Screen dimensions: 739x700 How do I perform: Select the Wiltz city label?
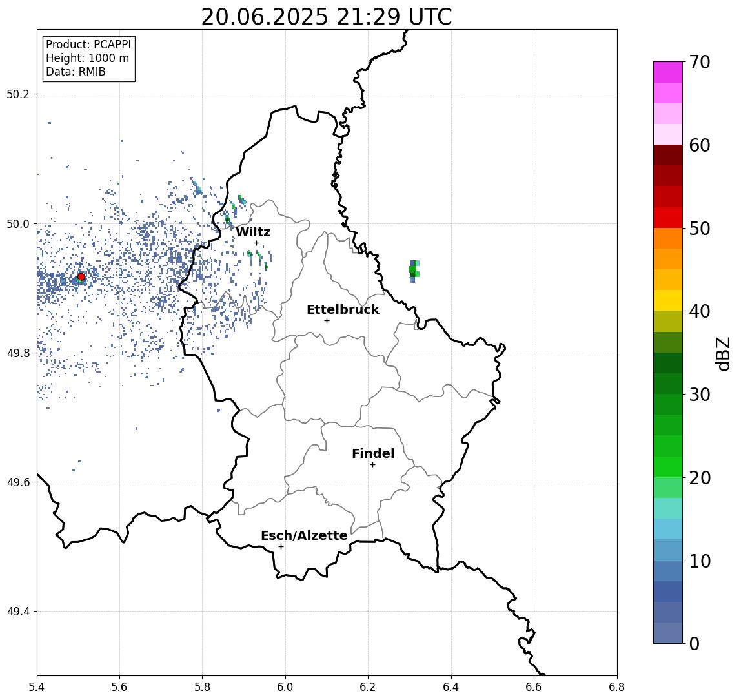click(253, 232)
